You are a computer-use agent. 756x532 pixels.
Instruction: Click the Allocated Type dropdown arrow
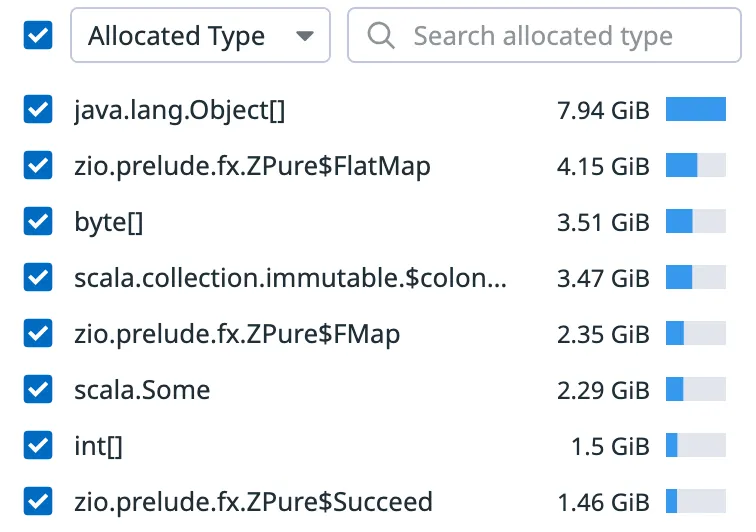(x=304, y=37)
